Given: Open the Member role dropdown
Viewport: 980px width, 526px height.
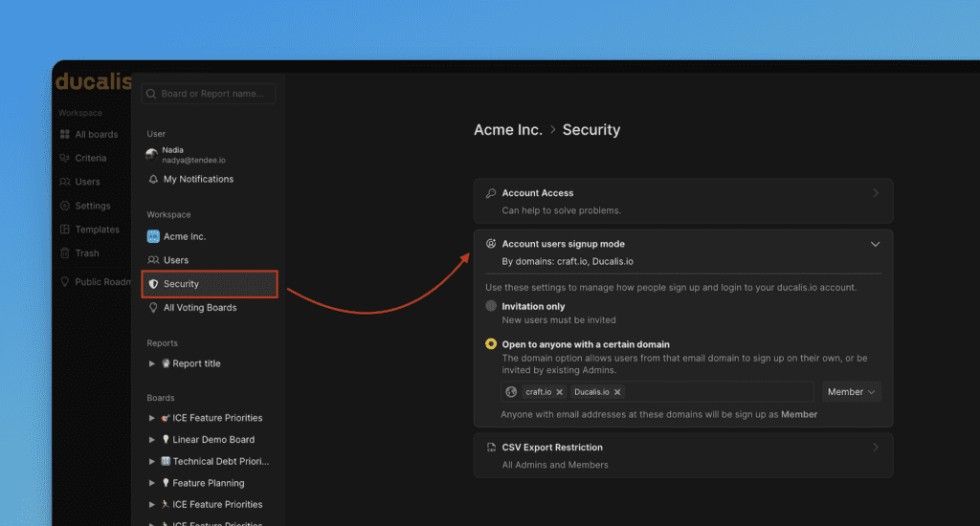Looking at the screenshot, I should 851,392.
